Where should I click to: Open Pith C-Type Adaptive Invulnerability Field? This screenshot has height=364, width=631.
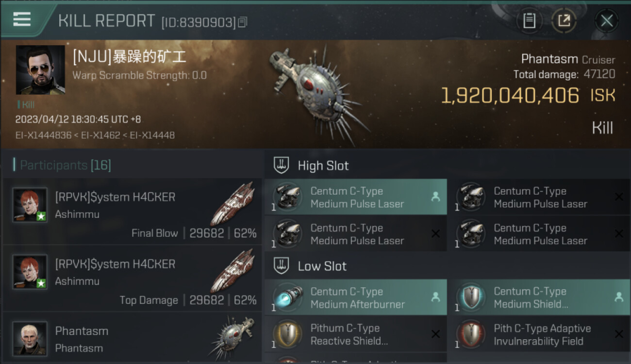(x=539, y=334)
